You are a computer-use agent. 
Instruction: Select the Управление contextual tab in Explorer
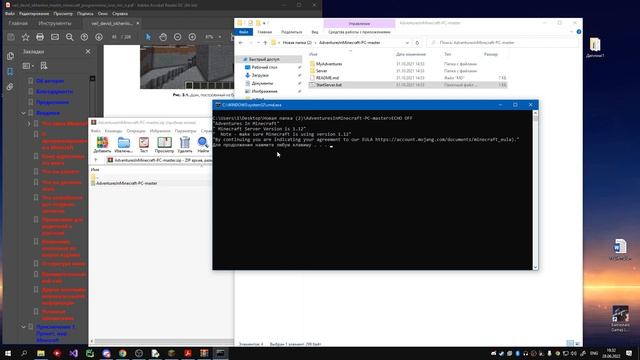tap(359, 24)
